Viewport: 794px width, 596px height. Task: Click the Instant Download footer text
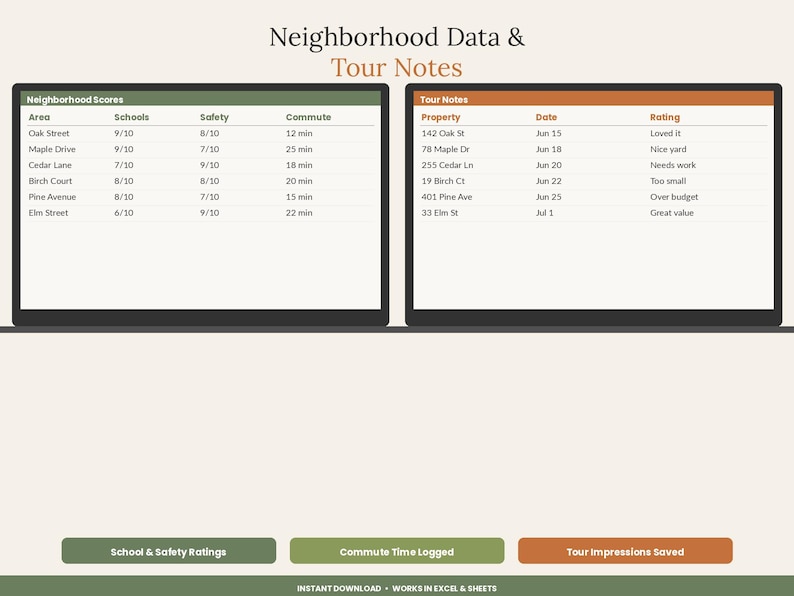point(339,588)
